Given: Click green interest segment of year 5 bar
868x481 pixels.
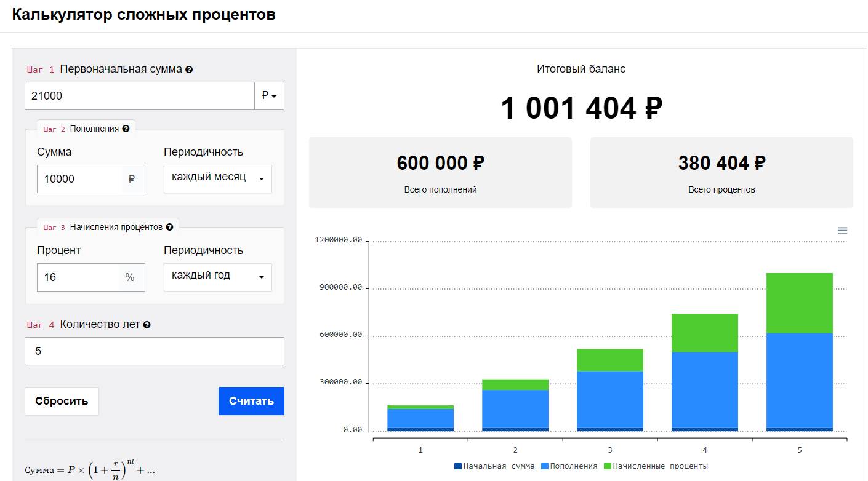Looking at the screenshot, I should pyautogui.click(x=799, y=303).
